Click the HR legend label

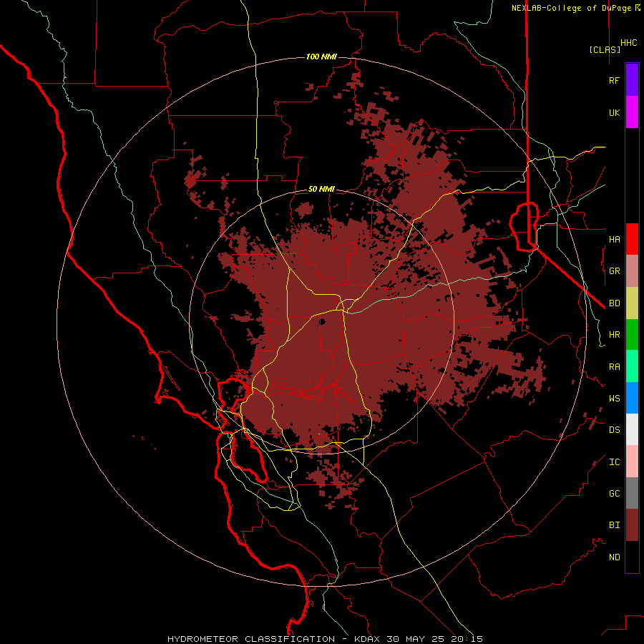point(614,335)
